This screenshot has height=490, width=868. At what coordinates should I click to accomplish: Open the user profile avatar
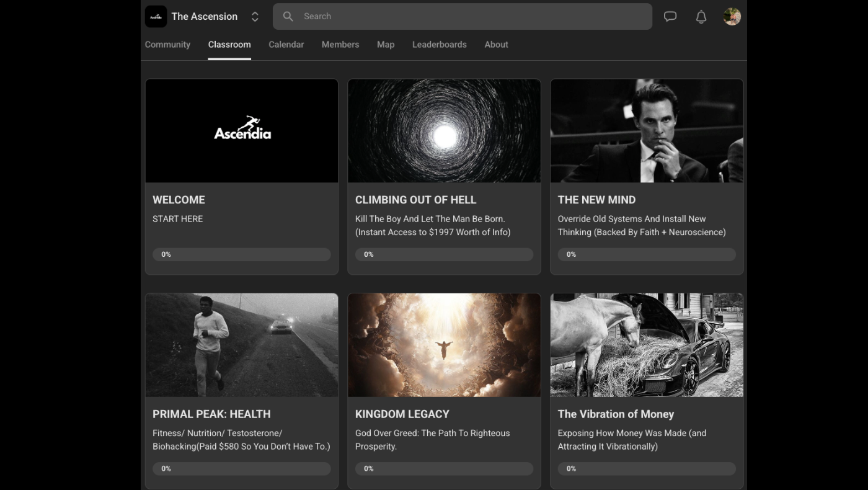pos(732,17)
